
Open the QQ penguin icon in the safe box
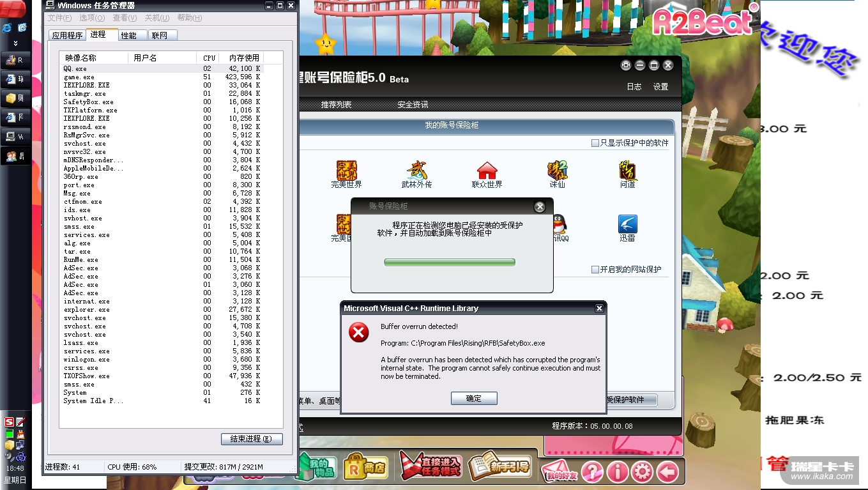point(560,224)
